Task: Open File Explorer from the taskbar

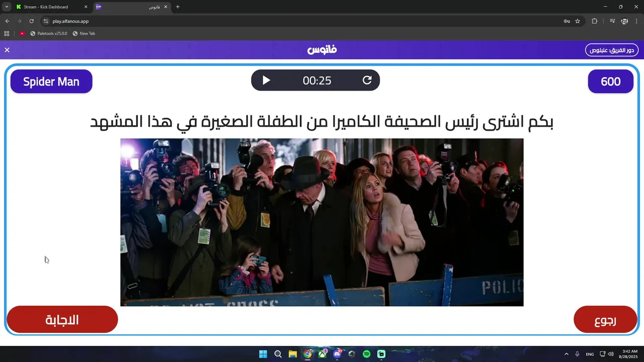Action: point(293,354)
